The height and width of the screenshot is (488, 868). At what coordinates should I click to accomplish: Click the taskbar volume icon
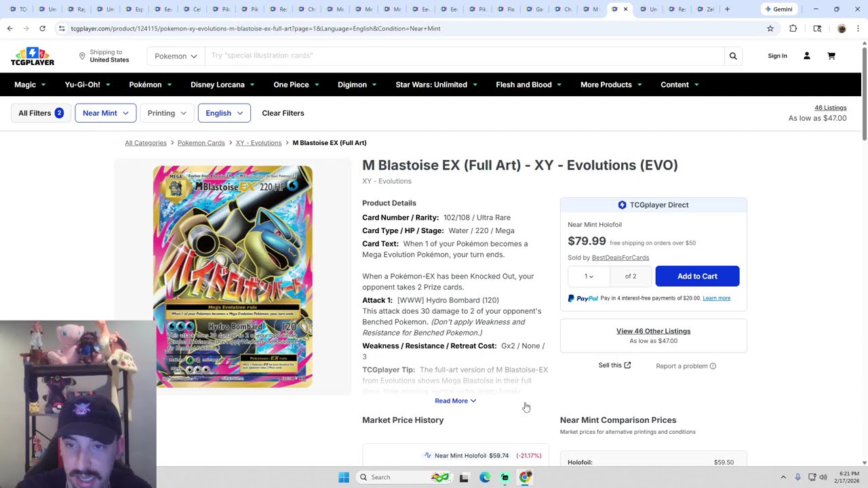click(x=823, y=477)
